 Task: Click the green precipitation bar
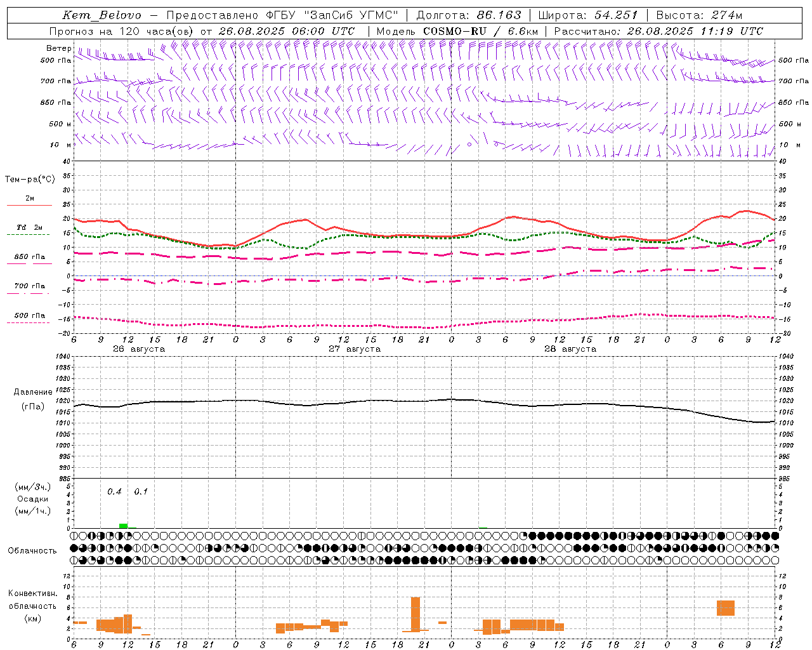123,526
